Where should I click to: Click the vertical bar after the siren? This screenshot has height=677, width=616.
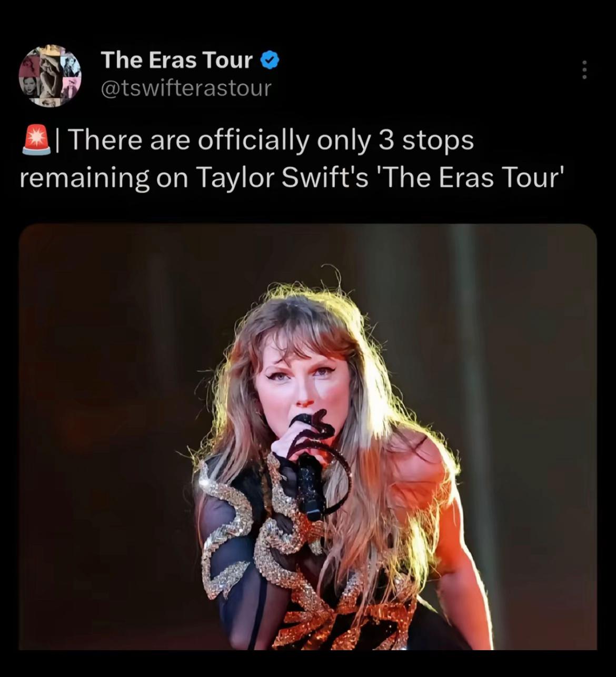click(59, 141)
